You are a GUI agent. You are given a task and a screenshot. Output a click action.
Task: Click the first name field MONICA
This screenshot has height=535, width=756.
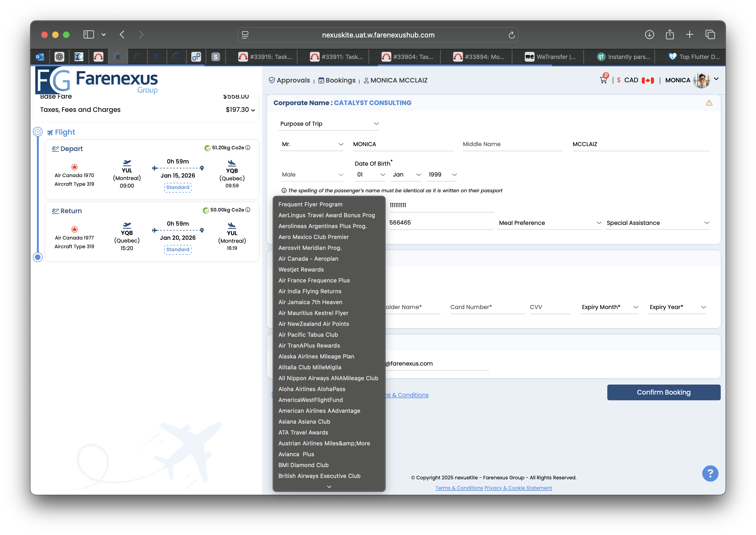[x=403, y=144]
